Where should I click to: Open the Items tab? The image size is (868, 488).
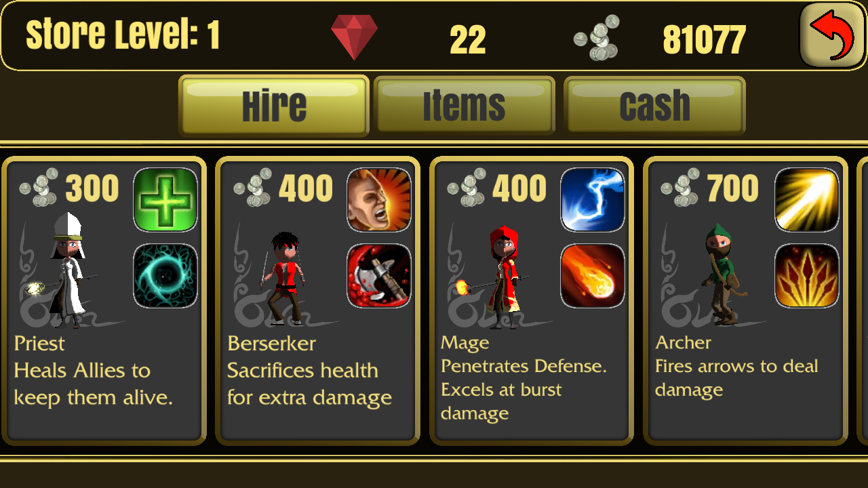click(x=464, y=106)
